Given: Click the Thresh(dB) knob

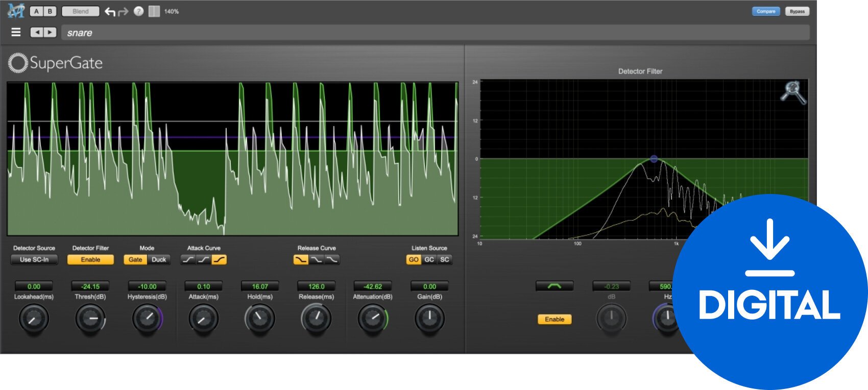Looking at the screenshot, I should (90, 319).
